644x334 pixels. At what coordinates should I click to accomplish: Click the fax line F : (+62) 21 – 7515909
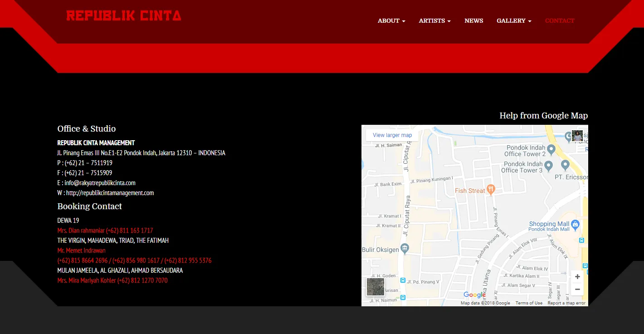click(x=85, y=173)
